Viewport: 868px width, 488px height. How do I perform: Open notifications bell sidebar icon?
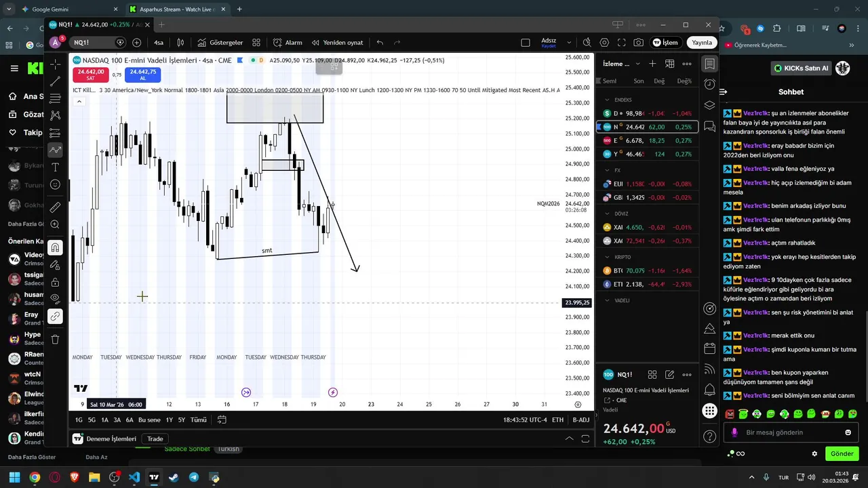[709, 390]
